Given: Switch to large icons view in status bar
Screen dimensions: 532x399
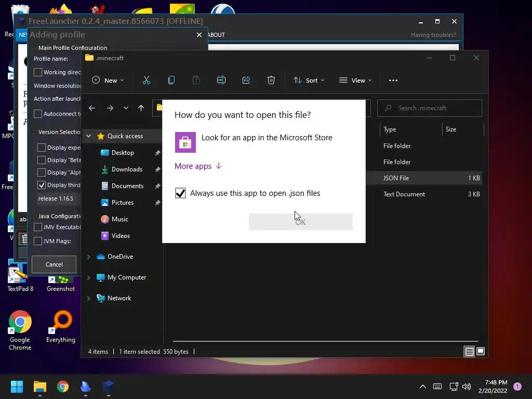Looking at the screenshot, I should coord(481,352).
